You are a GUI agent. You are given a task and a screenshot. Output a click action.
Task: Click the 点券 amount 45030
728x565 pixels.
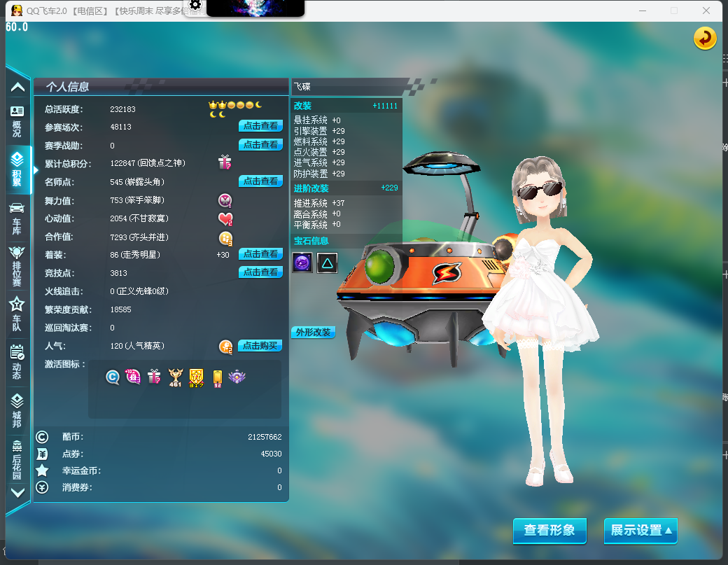271,454
